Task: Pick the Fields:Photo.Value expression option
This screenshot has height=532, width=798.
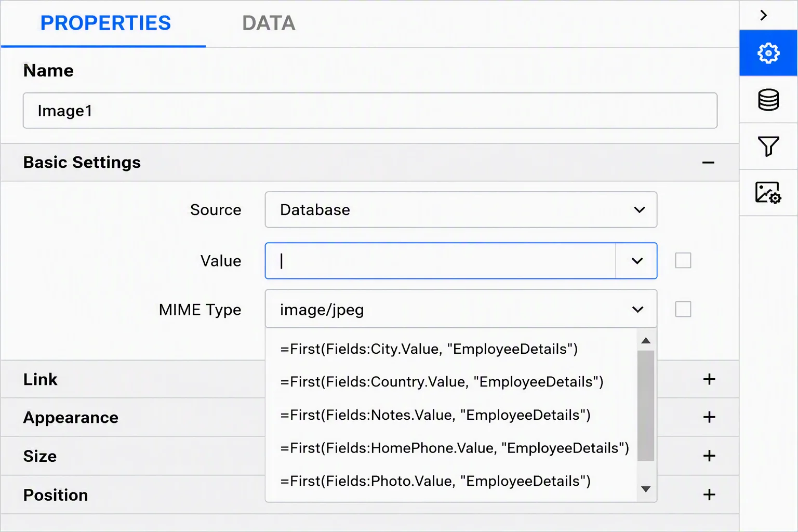Action: click(x=451, y=481)
